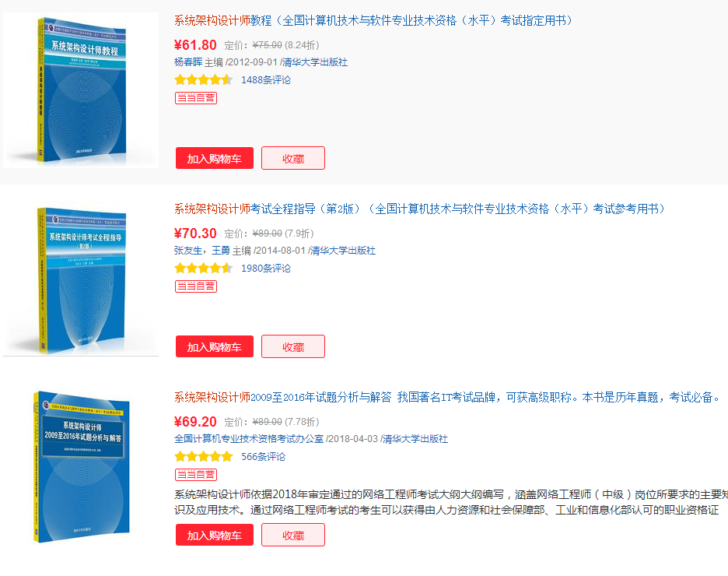Open the 考试全程指导（第2版）title link
Image resolution: width=728 pixels, height=576 pixels.
[420, 209]
